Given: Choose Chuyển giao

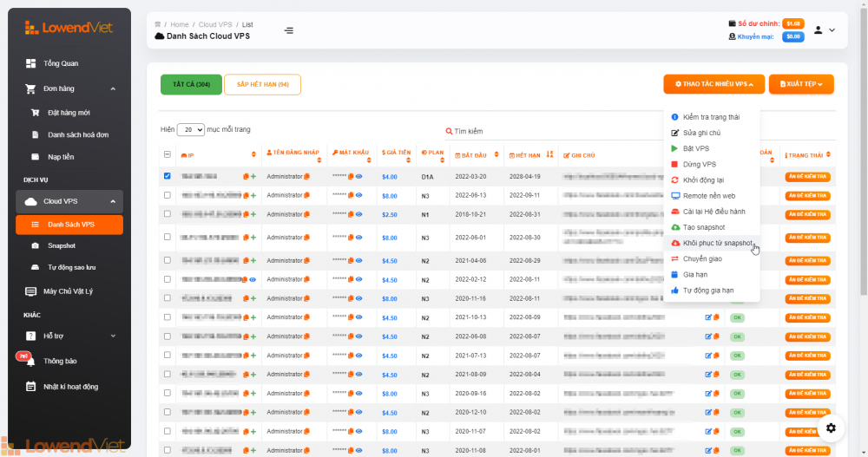Looking at the screenshot, I should point(712,259).
